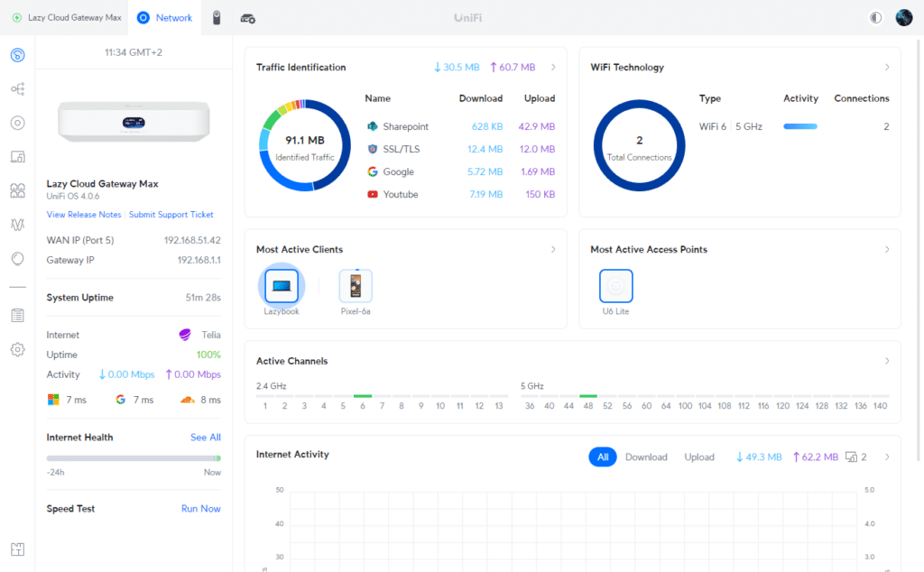
Task: Select the Upload filter in Internet Activity
Action: 699,457
